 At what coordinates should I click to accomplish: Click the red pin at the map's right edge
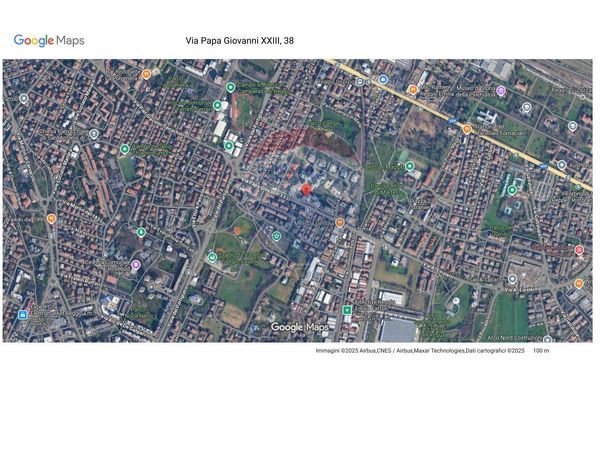[579, 250]
